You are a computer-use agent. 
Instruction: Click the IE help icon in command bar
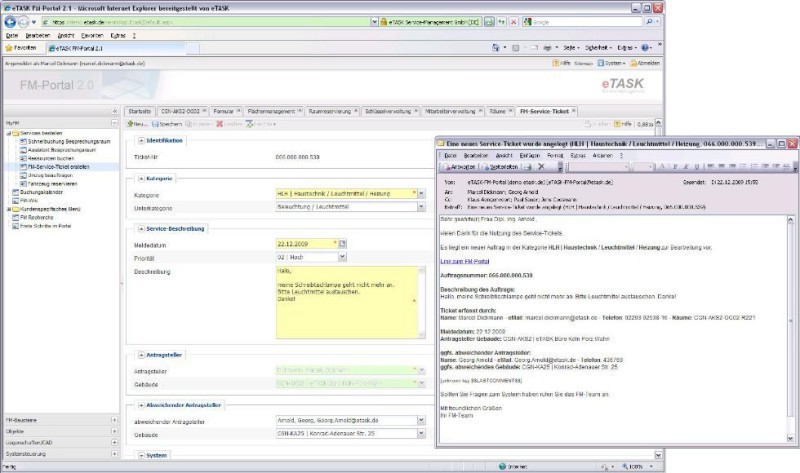645,47
